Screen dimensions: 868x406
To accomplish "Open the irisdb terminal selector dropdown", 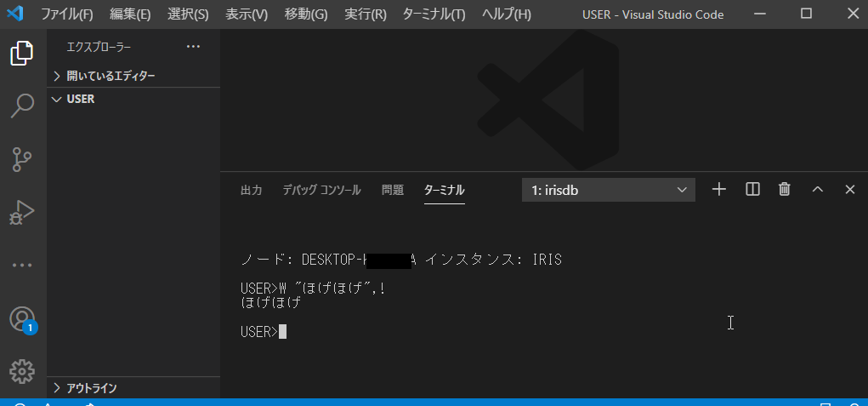I will tap(609, 190).
